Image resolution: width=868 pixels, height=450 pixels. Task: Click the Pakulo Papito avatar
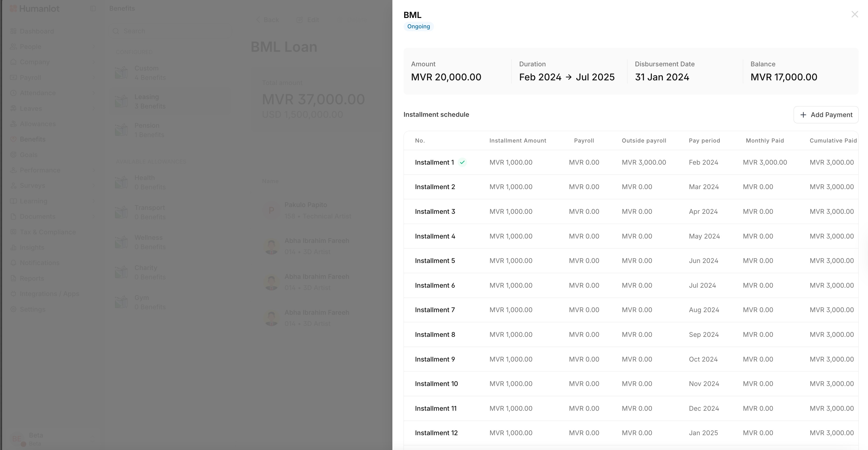point(271,211)
